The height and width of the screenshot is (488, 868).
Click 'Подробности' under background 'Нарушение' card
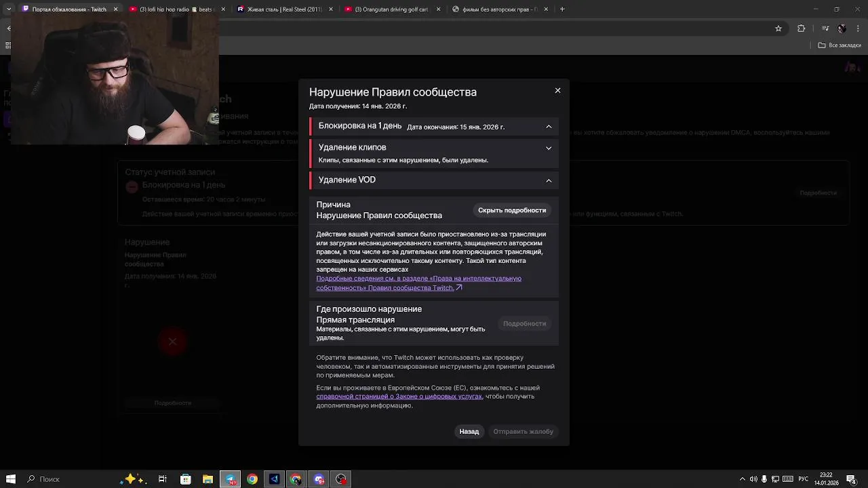tap(172, 403)
